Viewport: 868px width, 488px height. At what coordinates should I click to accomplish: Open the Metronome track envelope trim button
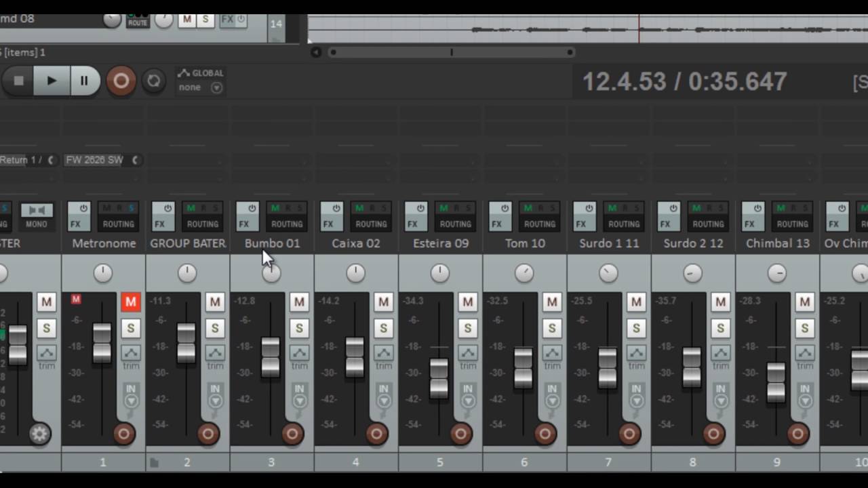pyautogui.click(x=131, y=353)
